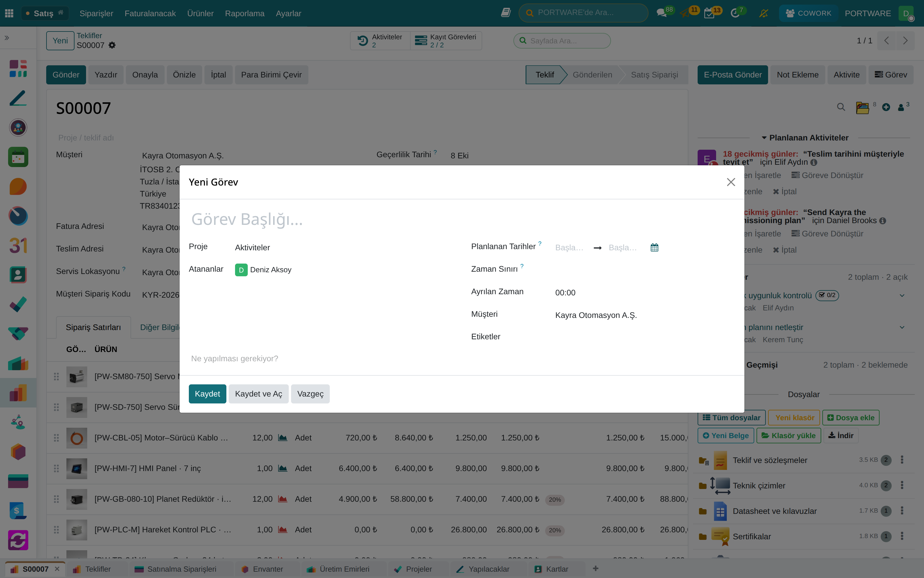Click Deniz Aksoy assignee tag
Screen dimensions: 924x578
263,270
